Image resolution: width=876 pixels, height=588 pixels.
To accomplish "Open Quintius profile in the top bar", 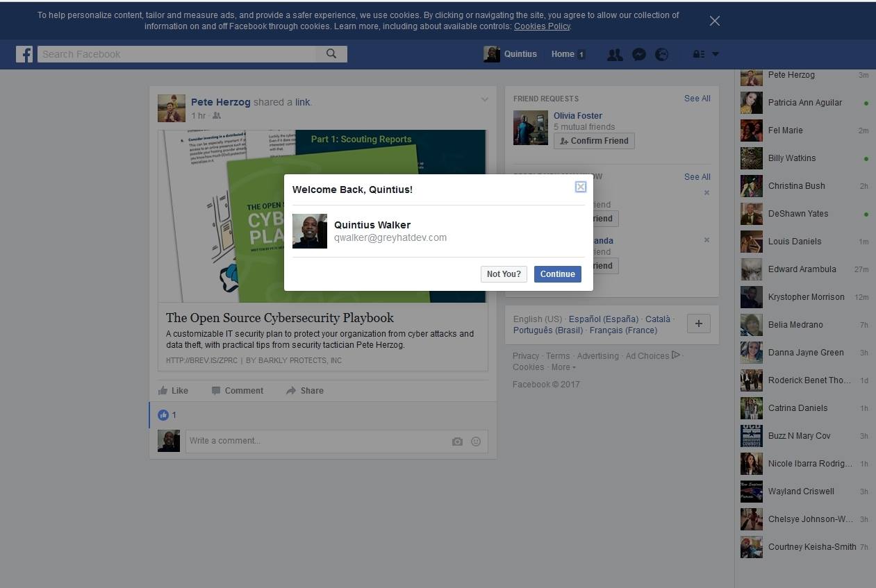I will tap(511, 54).
